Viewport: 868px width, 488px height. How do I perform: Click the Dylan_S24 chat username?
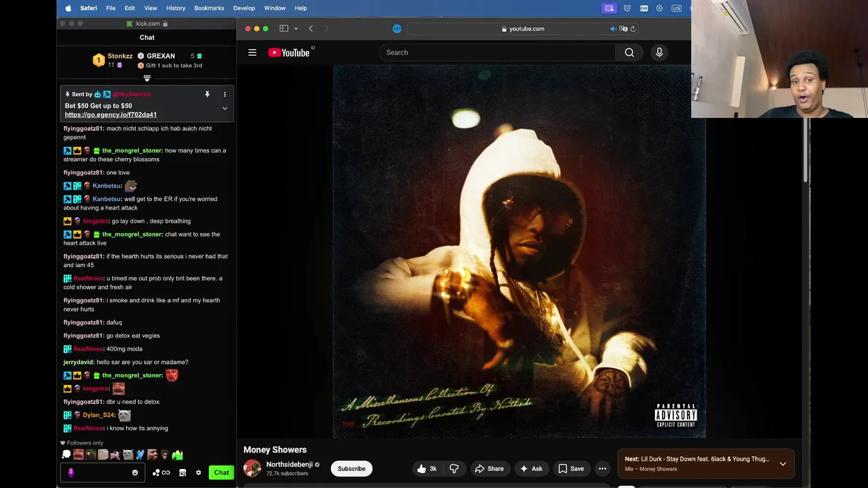coord(99,415)
